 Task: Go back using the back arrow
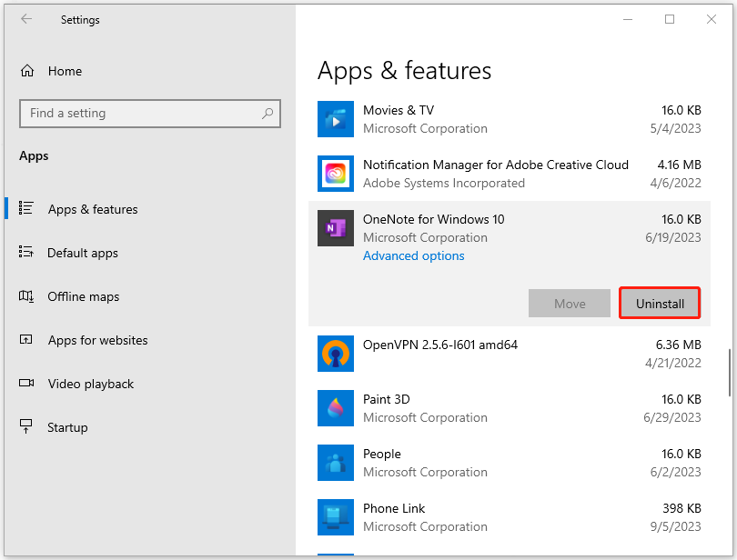(26, 19)
